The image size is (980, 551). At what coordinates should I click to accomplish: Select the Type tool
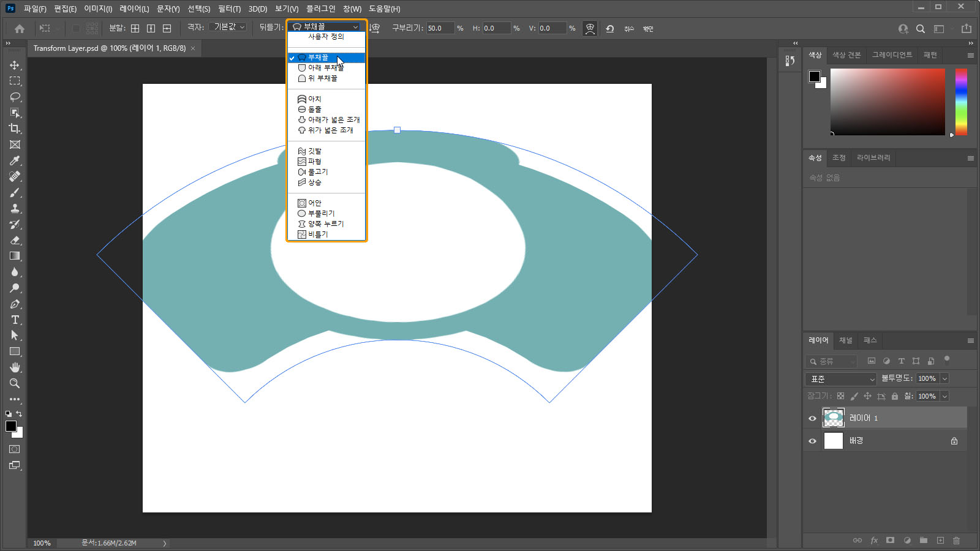click(15, 320)
